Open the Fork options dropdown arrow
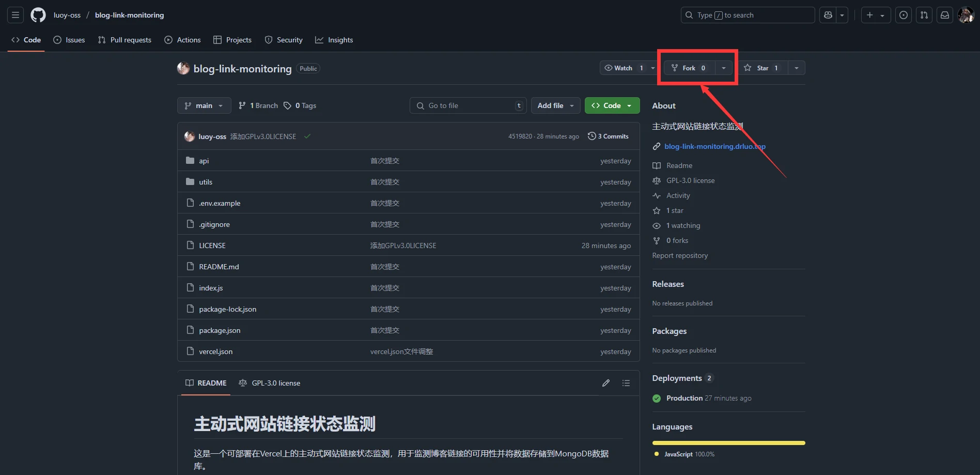The image size is (980, 475). pyautogui.click(x=724, y=68)
